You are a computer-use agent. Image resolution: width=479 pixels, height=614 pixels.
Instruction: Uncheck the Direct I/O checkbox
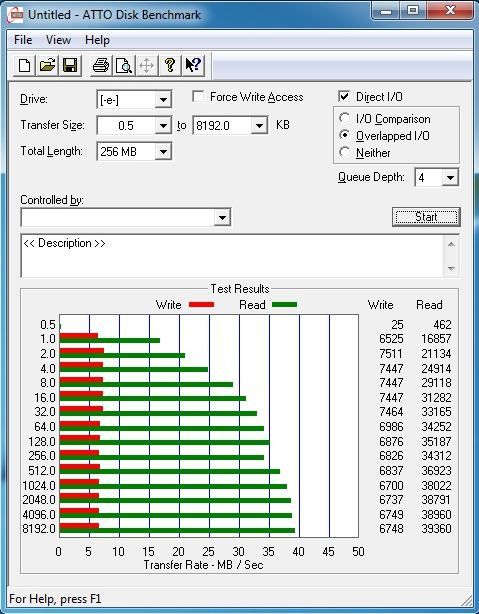tap(344, 96)
